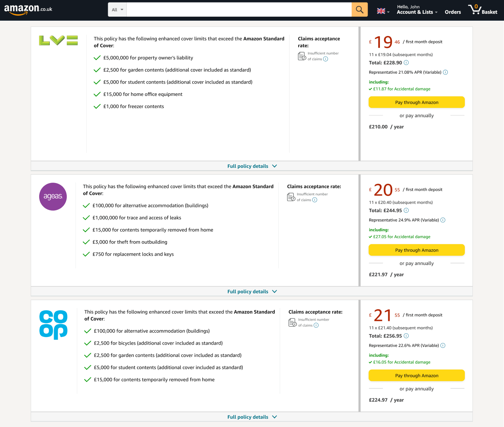
Task: Open the Orders page
Action: pos(453,12)
